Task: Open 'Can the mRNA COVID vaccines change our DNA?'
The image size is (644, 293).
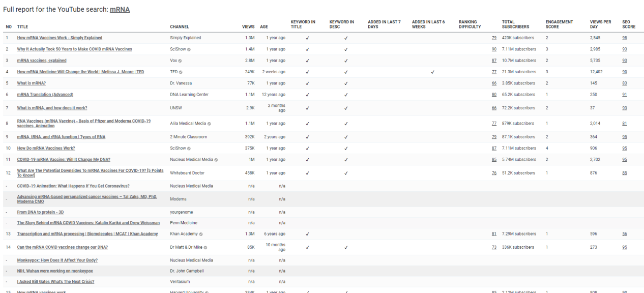Action: point(63,247)
